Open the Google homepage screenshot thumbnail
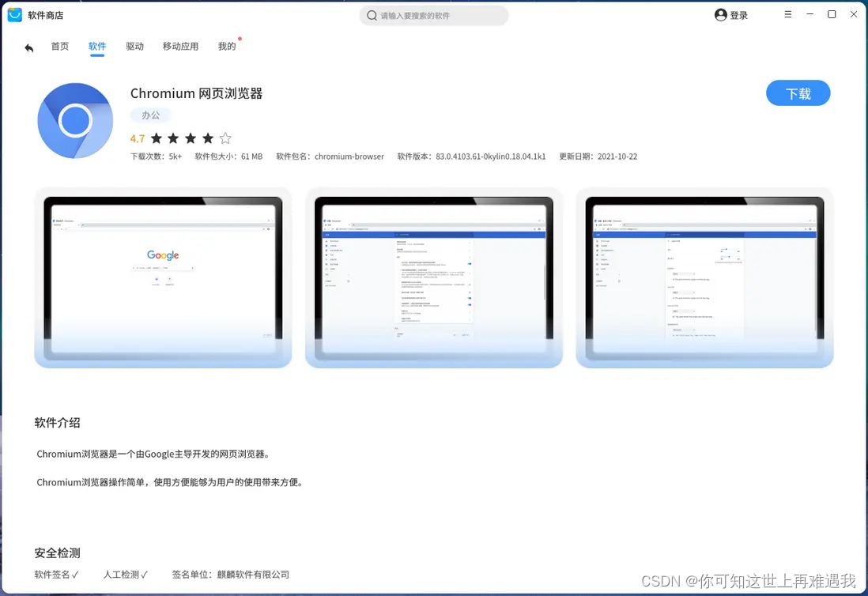This screenshot has height=596, width=868. (x=163, y=277)
